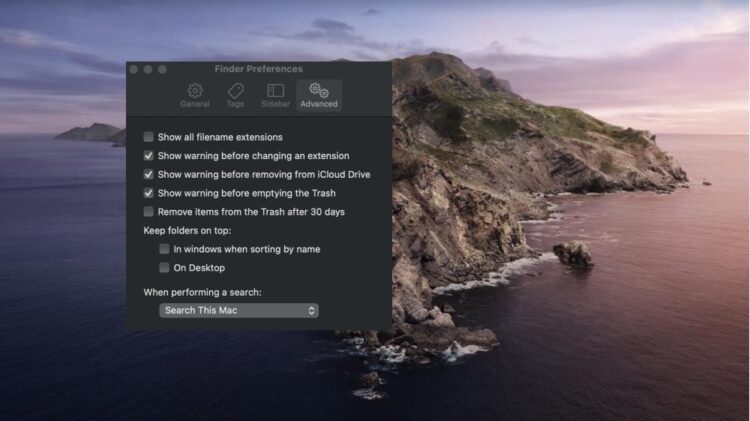The image size is (750, 421).
Task: Check In windows when sorting by name
Action: (165, 249)
